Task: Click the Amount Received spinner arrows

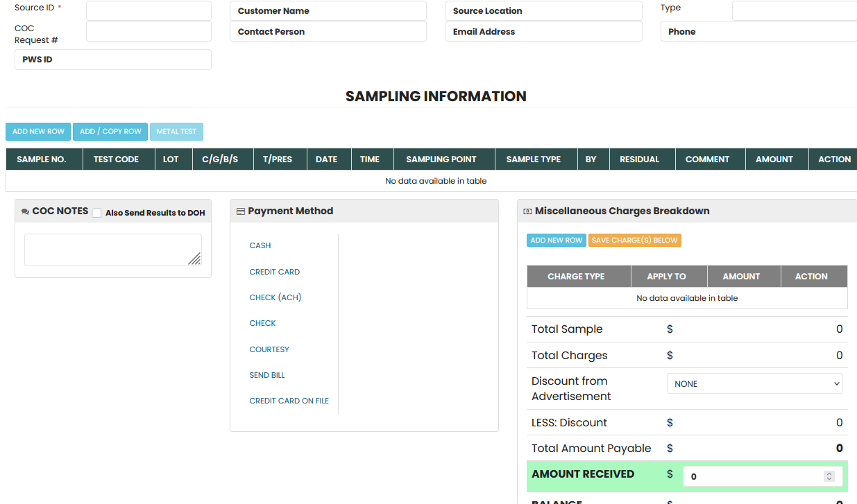Action: [829, 476]
